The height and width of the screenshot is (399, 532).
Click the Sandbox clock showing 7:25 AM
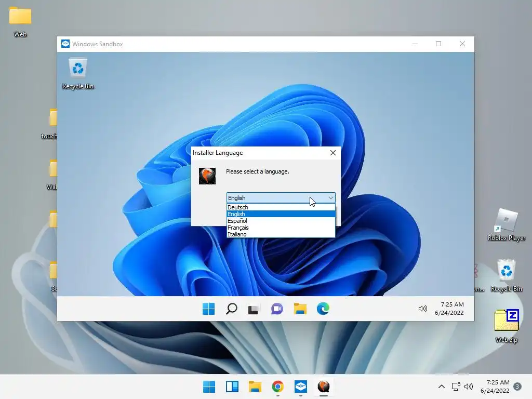[449, 309]
